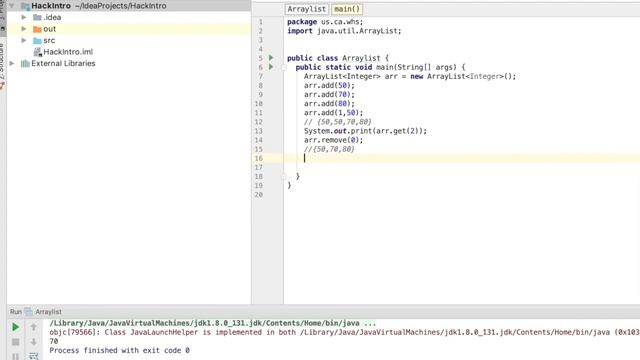
Task: Select the src folder row
Action: (x=129, y=40)
